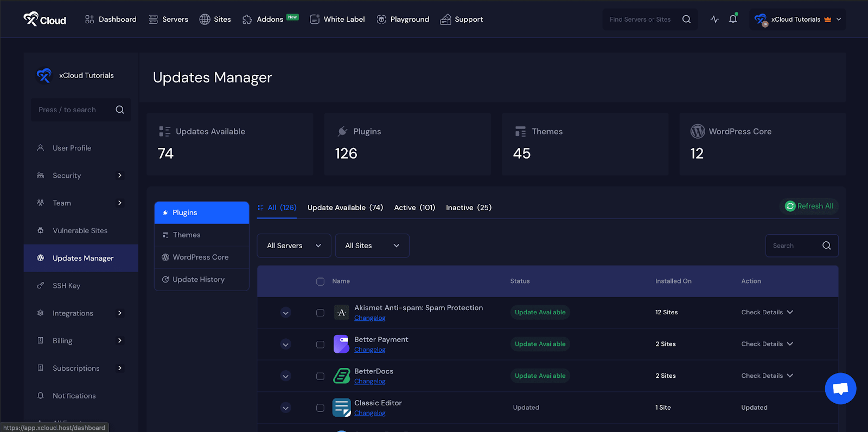Open the live chat bubble
The width and height of the screenshot is (868, 432).
840,388
